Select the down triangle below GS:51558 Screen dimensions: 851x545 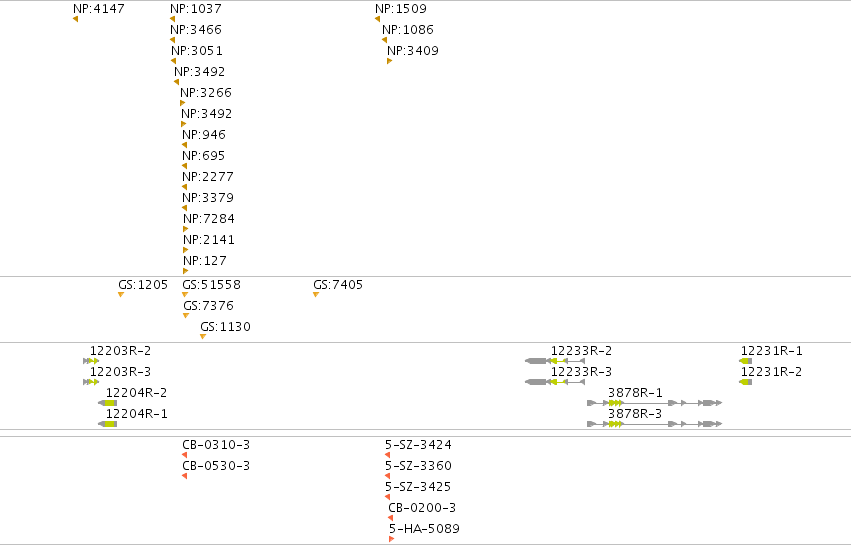click(185, 295)
